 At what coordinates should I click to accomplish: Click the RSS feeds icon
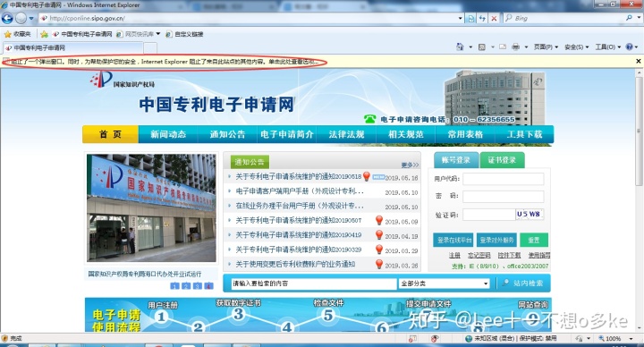coord(482,47)
